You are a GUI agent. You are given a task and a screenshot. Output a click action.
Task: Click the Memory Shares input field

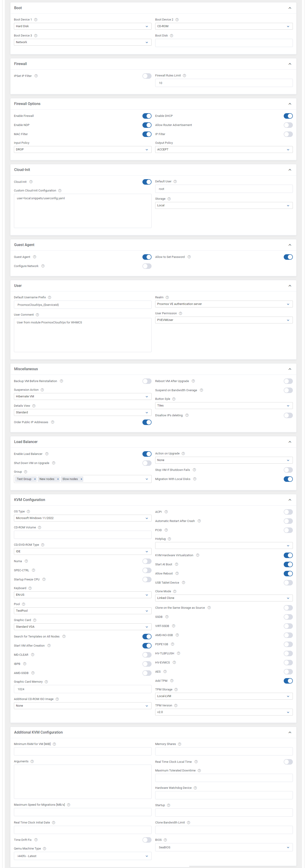click(x=224, y=751)
